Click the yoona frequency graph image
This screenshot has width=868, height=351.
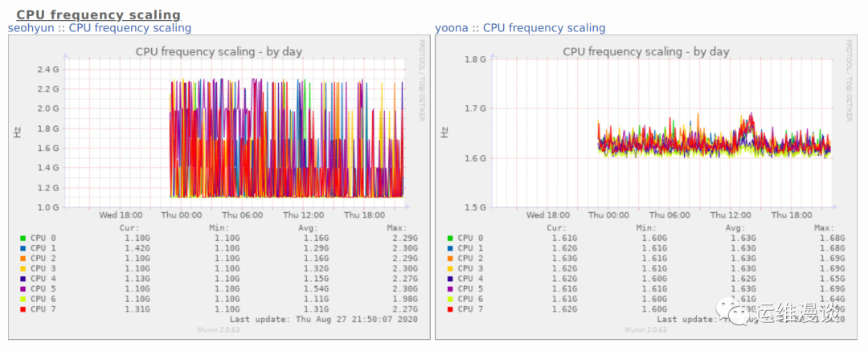click(x=646, y=187)
